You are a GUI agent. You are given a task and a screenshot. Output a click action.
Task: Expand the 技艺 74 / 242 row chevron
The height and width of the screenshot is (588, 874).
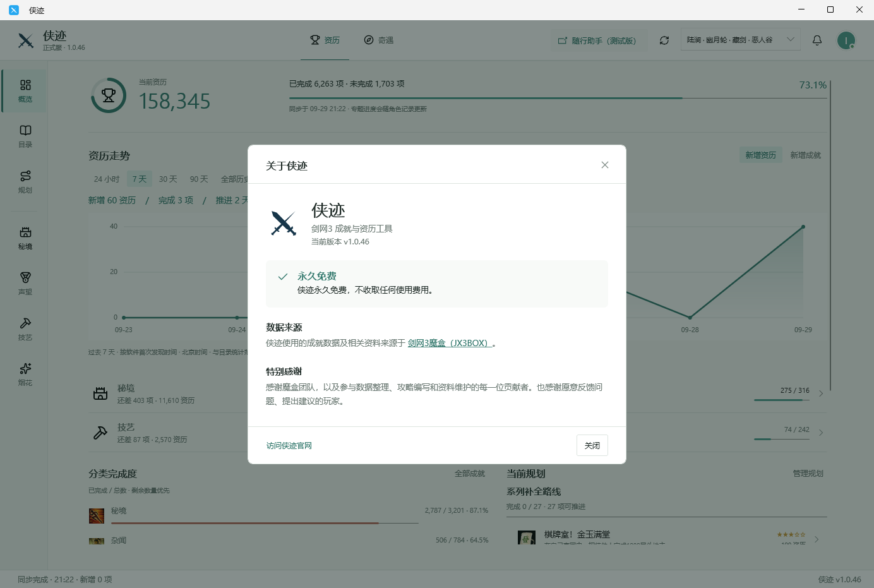pyautogui.click(x=821, y=433)
